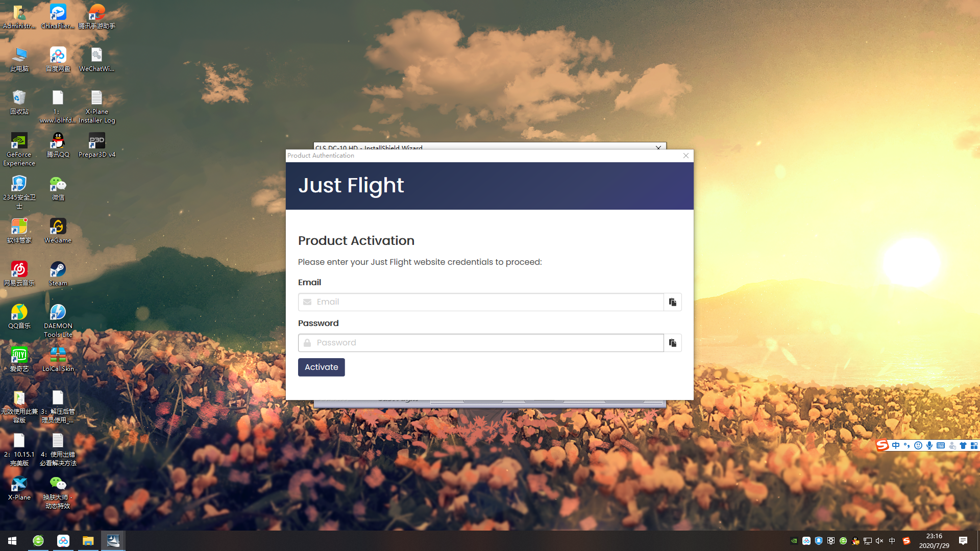This screenshot has height=551, width=980.
Task: Select the GeForce Experience desktop icon
Action: 19,149
